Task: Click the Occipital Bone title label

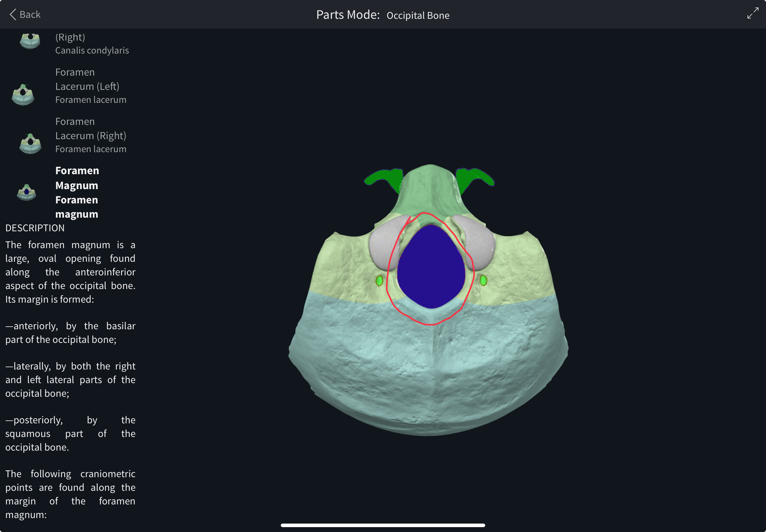Action: 417,15
